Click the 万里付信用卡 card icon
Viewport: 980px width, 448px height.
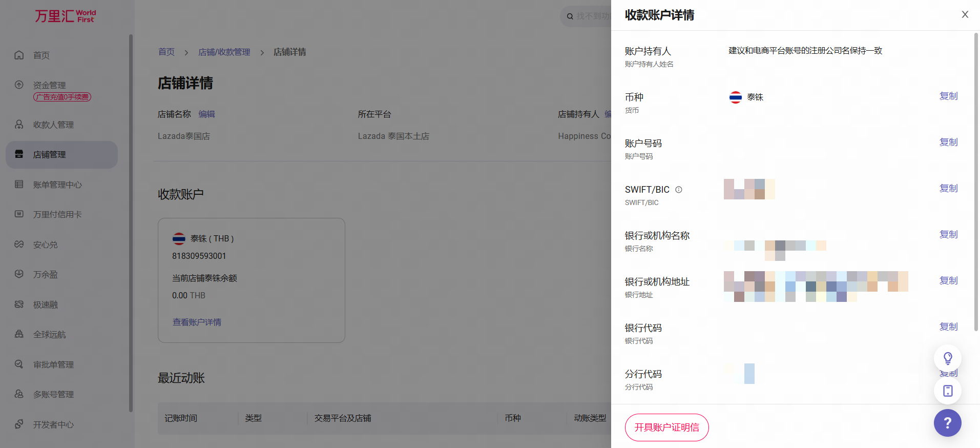point(19,214)
